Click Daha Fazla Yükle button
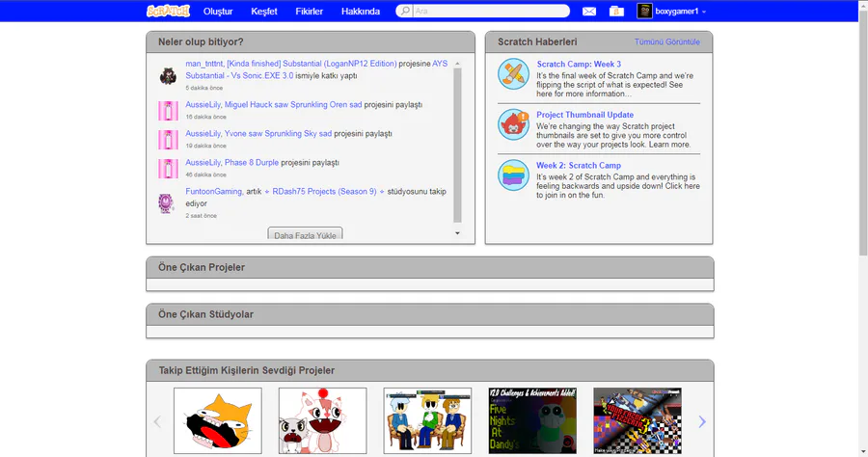Image resolution: width=868 pixels, height=457 pixels. point(305,235)
